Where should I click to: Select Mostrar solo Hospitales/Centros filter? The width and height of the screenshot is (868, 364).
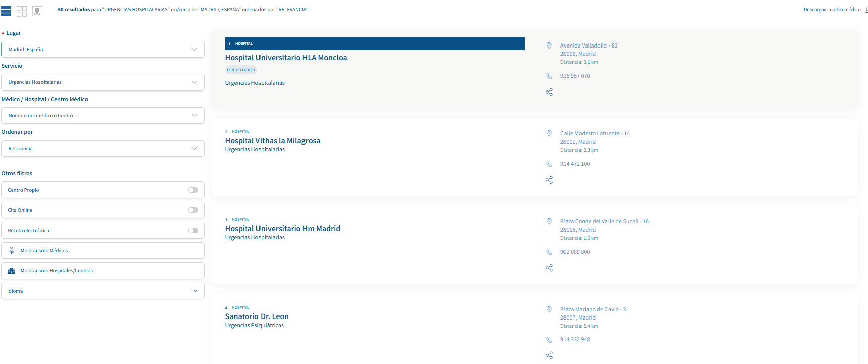coord(103,271)
